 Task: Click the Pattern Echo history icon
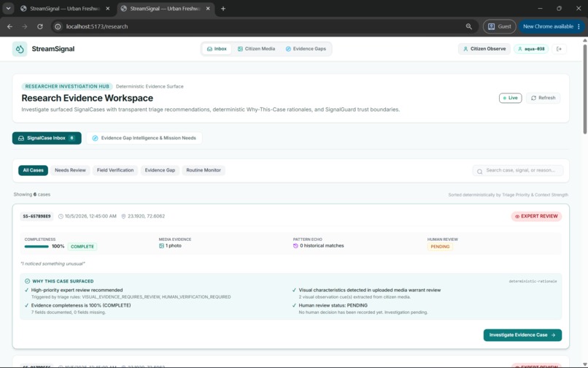(x=295, y=246)
